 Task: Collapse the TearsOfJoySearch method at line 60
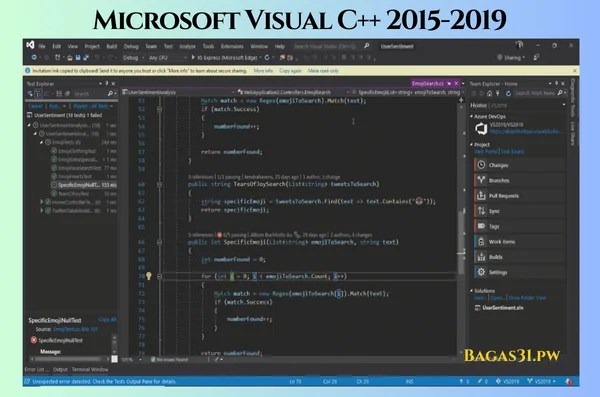160,184
